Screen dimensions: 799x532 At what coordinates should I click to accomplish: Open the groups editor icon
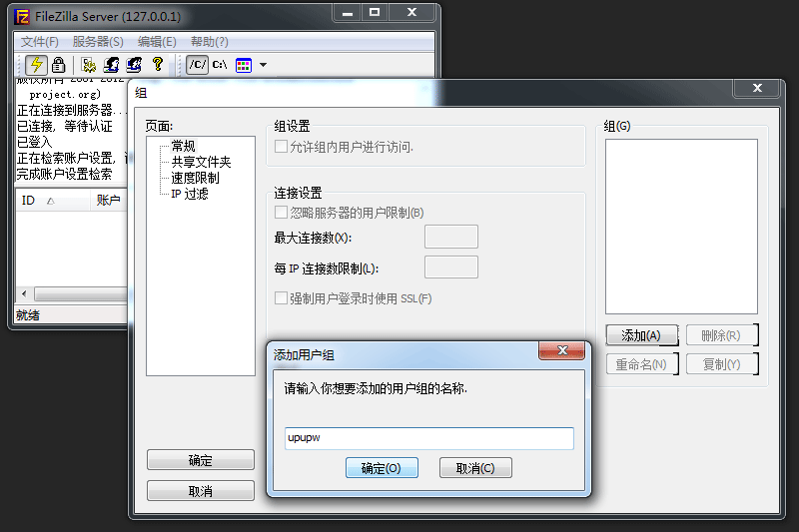tap(134, 65)
